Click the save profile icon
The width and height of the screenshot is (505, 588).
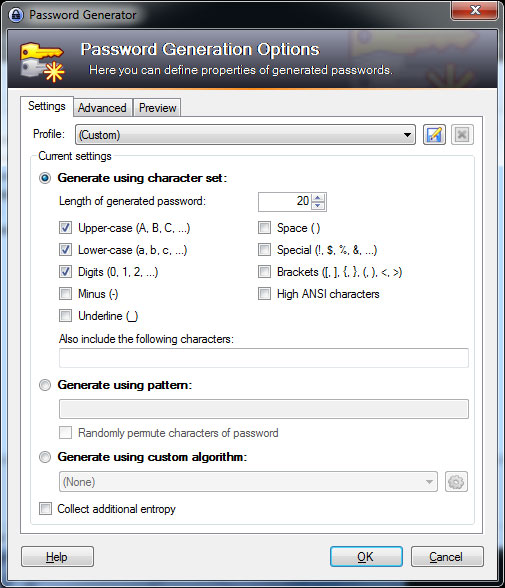[x=434, y=135]
